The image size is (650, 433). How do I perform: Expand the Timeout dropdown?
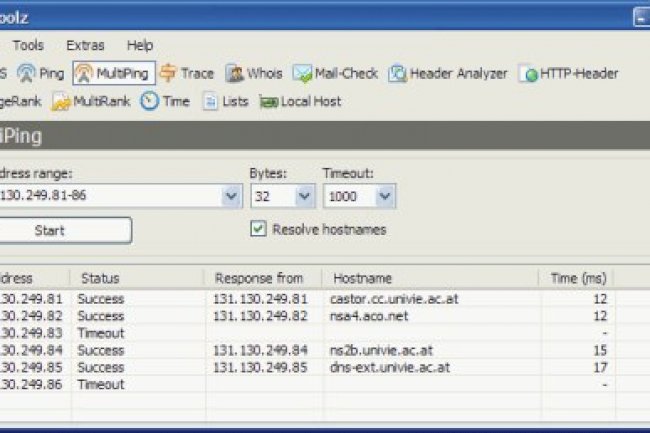pos(385,196)
